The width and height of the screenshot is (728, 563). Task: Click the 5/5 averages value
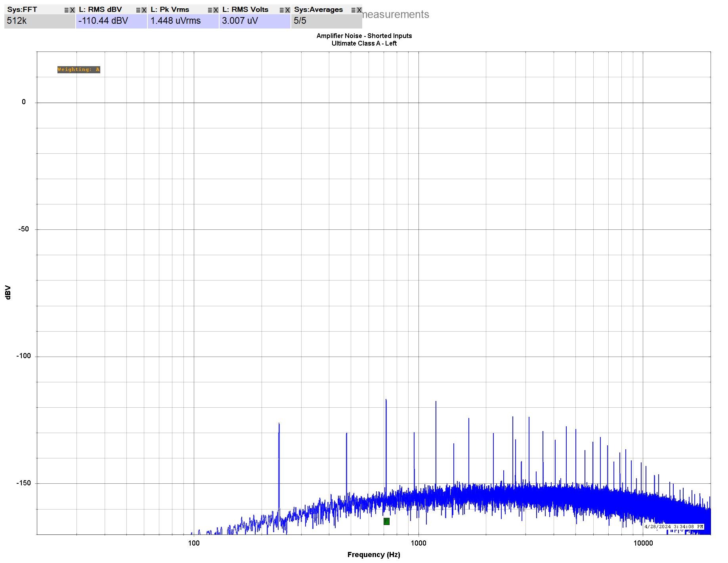[300, 21]
